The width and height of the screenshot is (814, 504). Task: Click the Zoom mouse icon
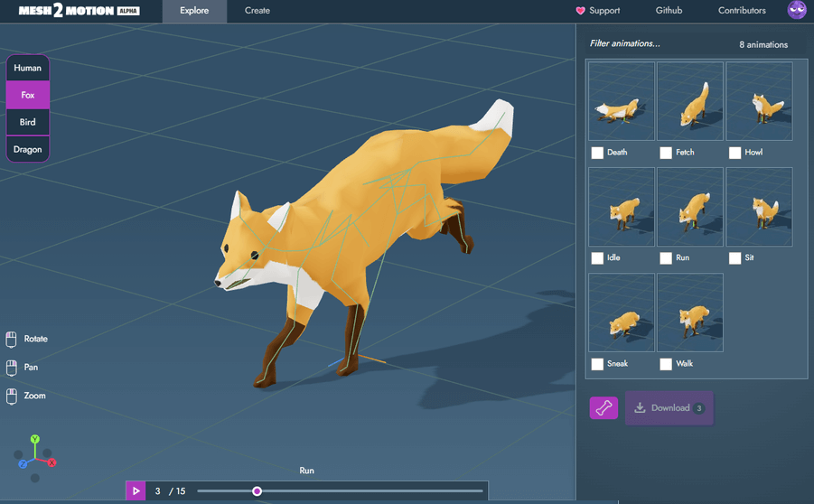click(12, 396)
